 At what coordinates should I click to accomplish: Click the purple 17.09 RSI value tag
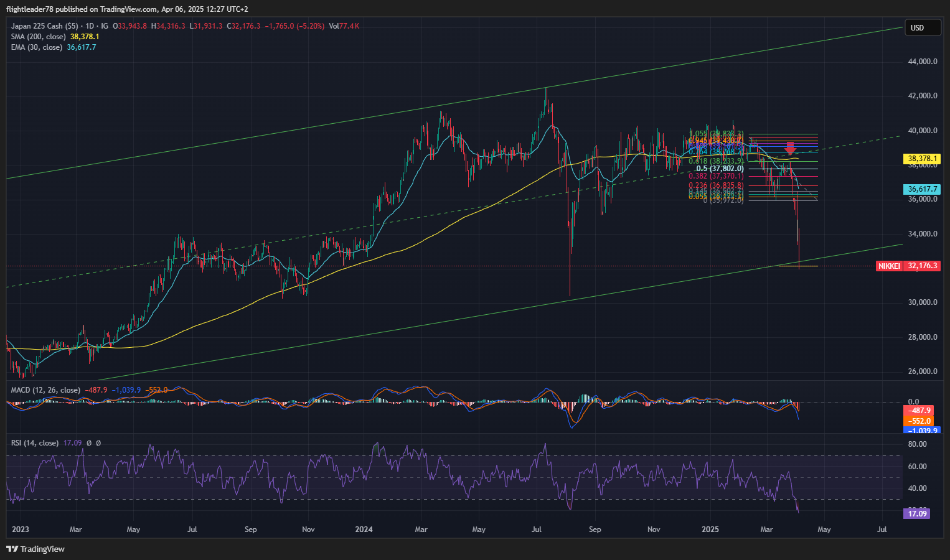917,513
